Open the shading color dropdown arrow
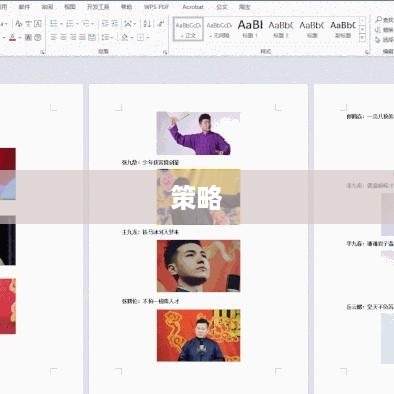Viewport: 394px width, 394px height. click(x=132, y=37)
